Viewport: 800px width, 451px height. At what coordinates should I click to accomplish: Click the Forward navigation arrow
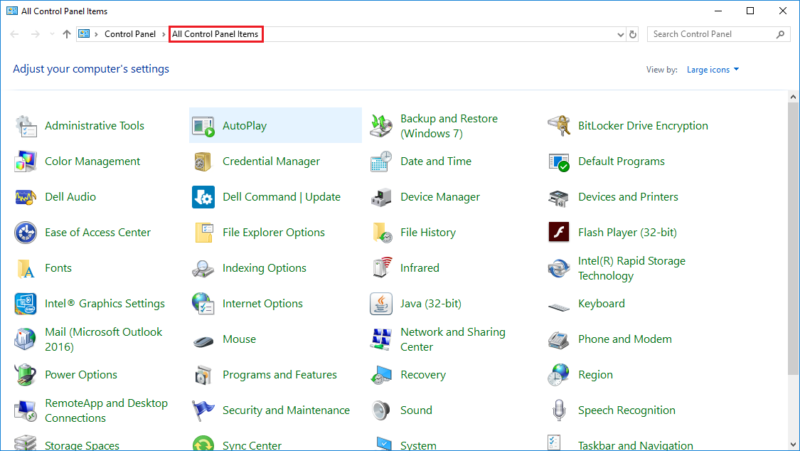[35, 34]
